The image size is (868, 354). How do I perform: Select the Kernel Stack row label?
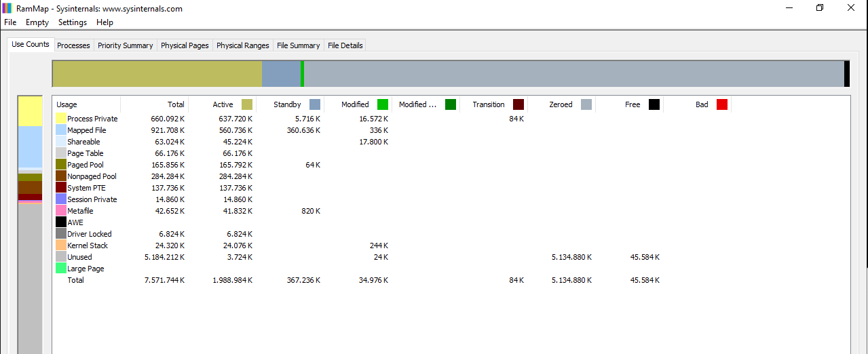(88, 245)
